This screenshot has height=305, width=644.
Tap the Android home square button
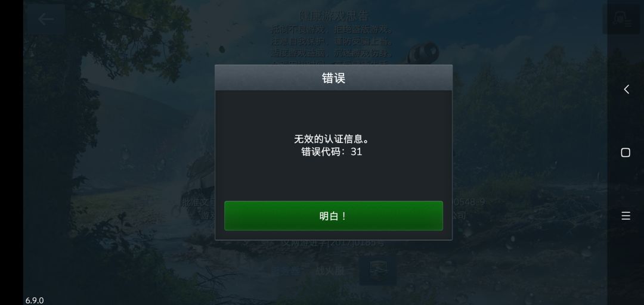(x=626, y=152)
